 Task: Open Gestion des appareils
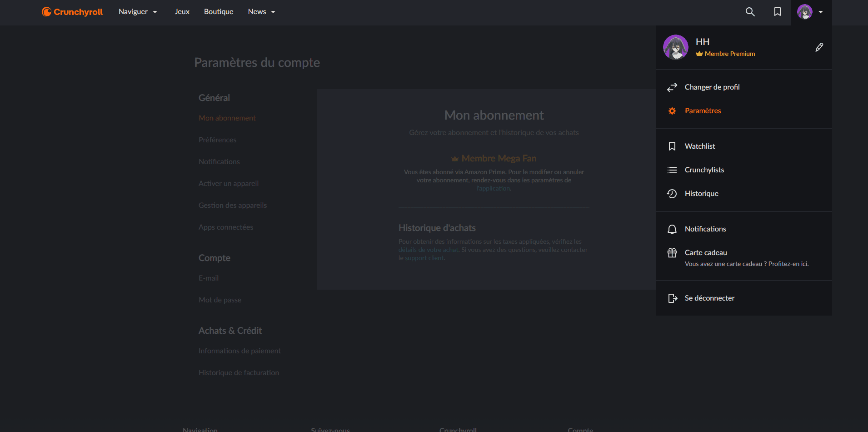tap(233, 206)
